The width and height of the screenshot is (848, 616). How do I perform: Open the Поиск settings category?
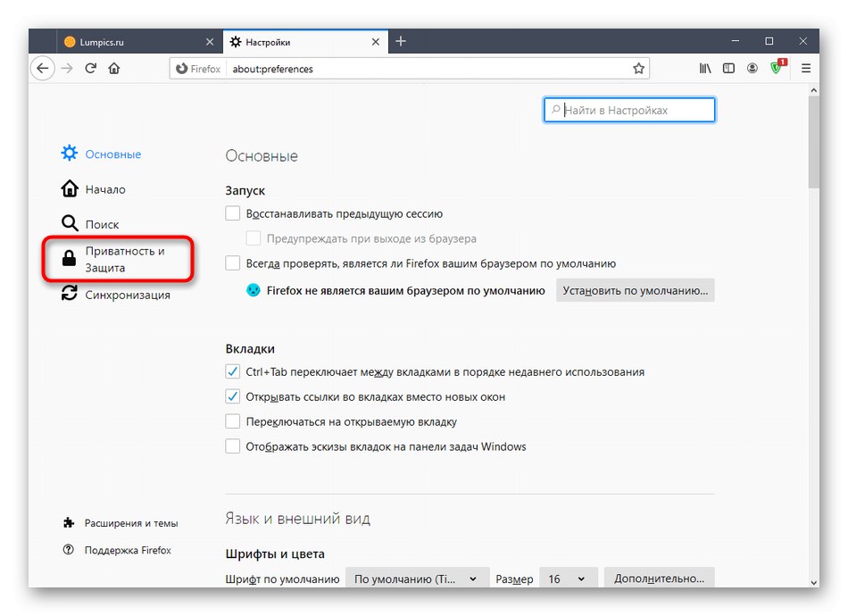coord(90,224)
